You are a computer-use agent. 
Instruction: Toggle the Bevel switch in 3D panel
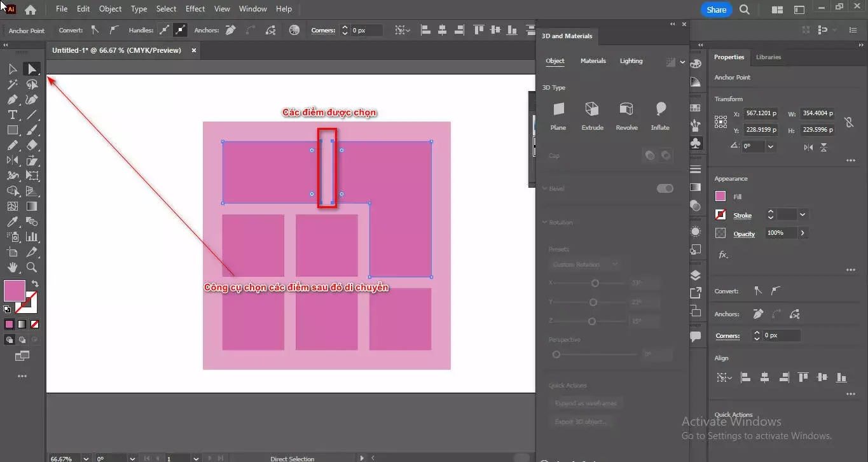665,188
